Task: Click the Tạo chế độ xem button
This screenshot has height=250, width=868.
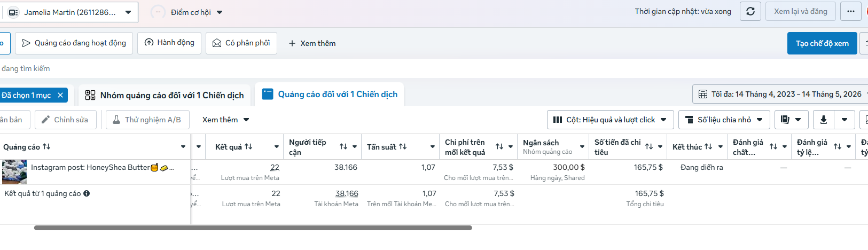Action: (x=822, y=43)
